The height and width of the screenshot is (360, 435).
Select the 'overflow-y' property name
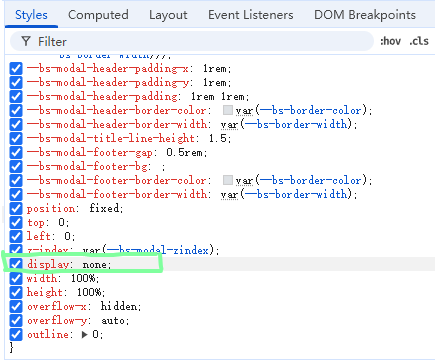tap(57, 321)
